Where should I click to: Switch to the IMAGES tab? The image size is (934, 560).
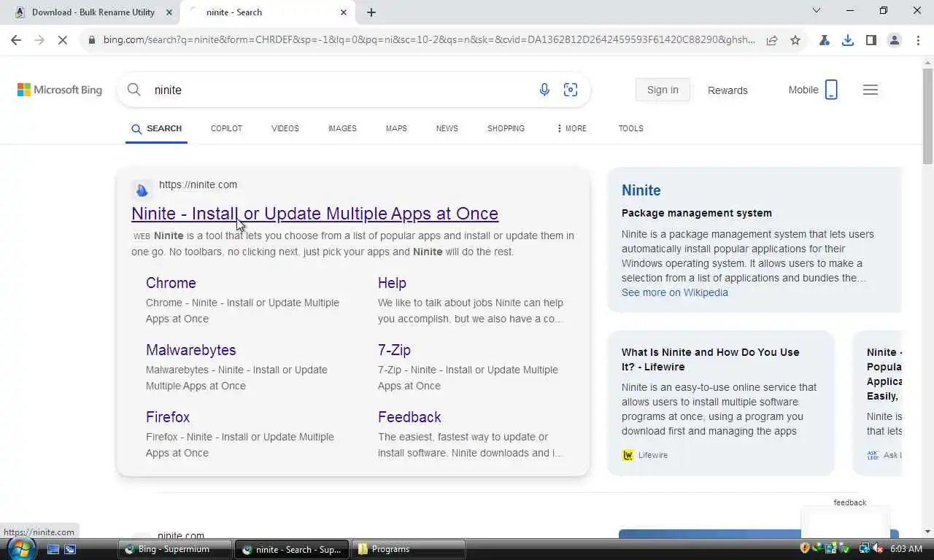tap(342, 128)
